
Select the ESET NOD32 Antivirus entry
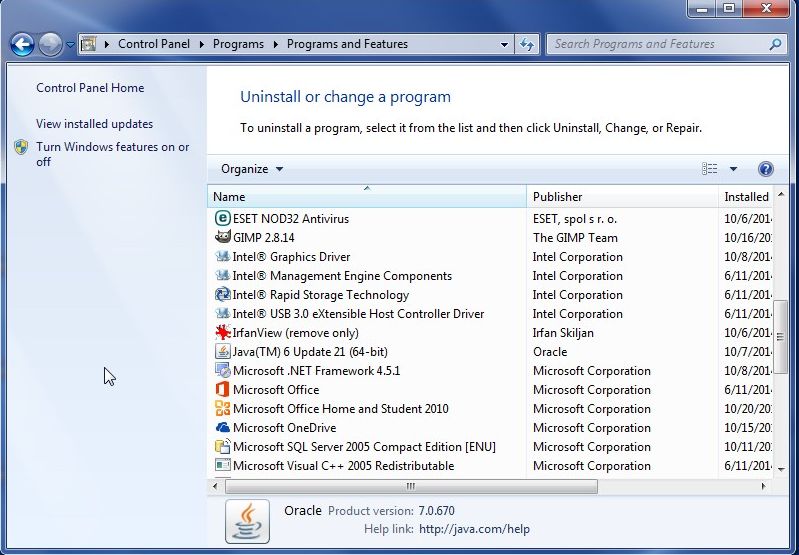(291, 219)
